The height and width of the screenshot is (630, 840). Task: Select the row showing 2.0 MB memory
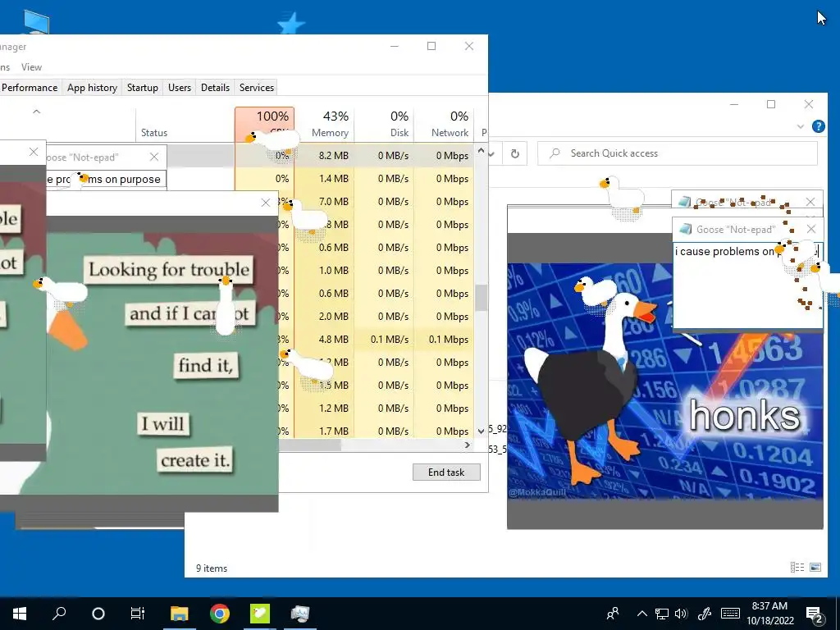pyautogui.click(x=375, y=316)
